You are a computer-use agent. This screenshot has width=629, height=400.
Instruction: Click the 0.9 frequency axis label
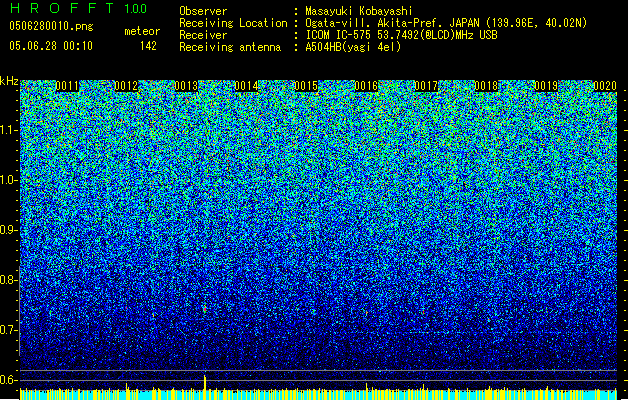pyautogui.click(x=8, y=230)
